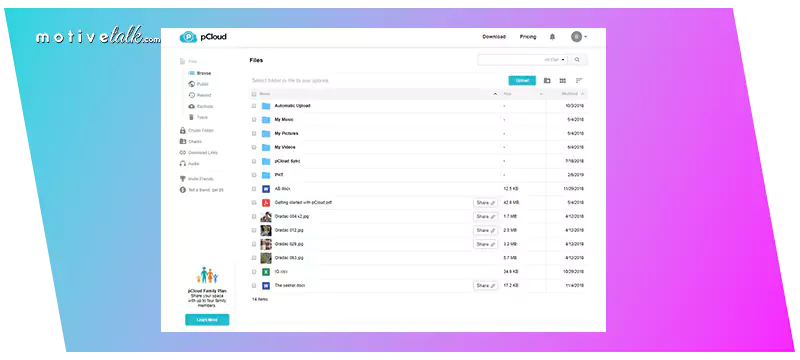Select checkbox for Getting started with pCloud.pdf
The width and height of the screenshot is (800, 360).
pyautogui.click(x=254, y=202)
